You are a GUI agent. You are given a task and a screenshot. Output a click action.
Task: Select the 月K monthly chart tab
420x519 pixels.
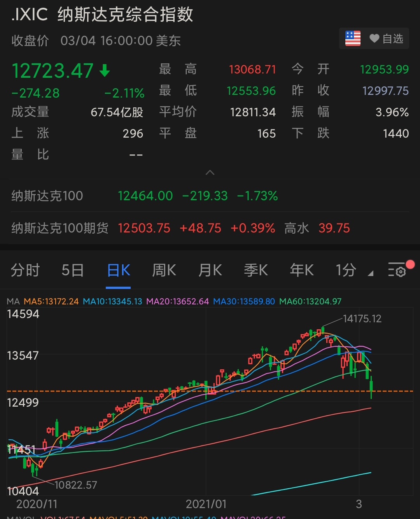click(210, 270)
